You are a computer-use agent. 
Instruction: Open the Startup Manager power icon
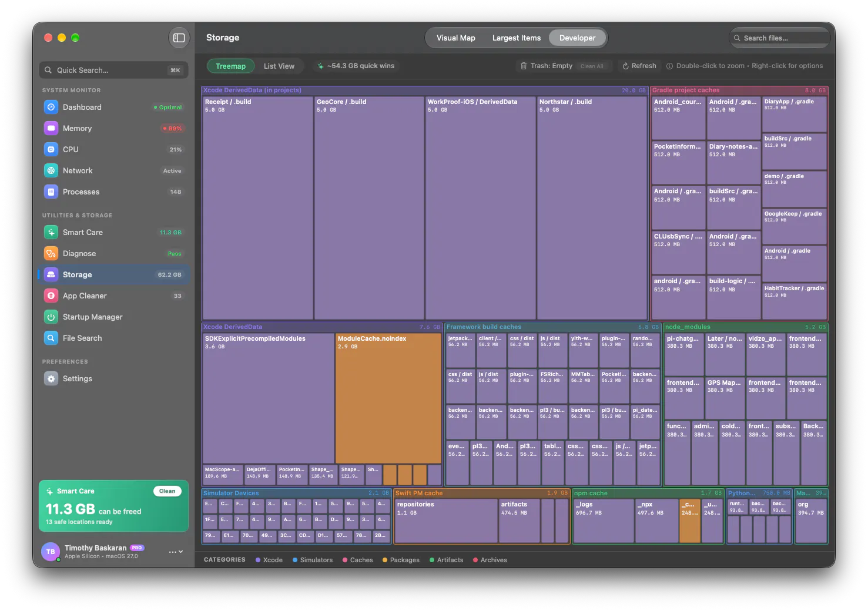(51, 317)
